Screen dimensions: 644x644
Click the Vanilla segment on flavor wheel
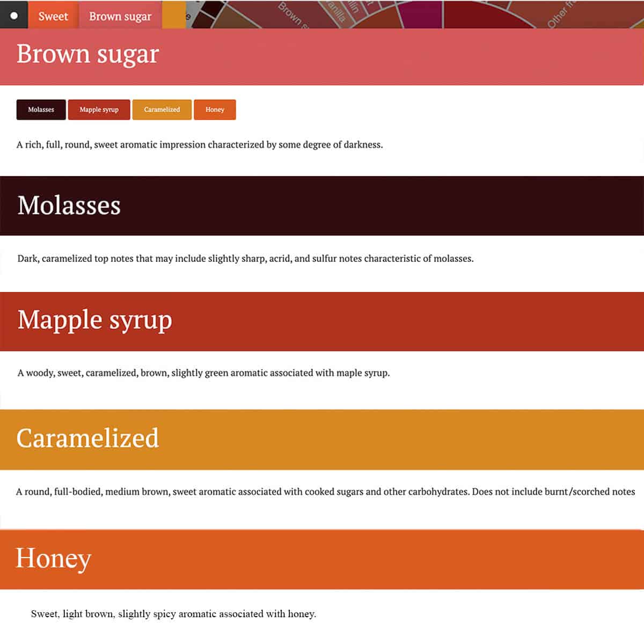[336, 12]
